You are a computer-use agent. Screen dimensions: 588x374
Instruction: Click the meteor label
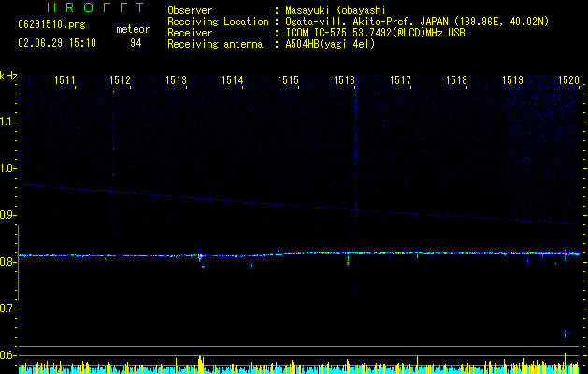click(133, 29)
